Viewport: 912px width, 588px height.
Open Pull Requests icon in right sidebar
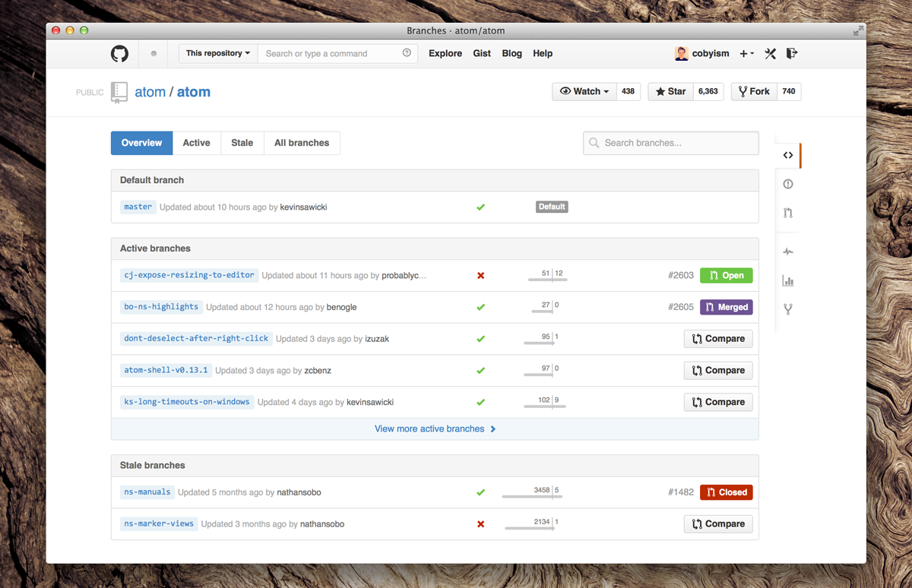click(x=788, y=213)
